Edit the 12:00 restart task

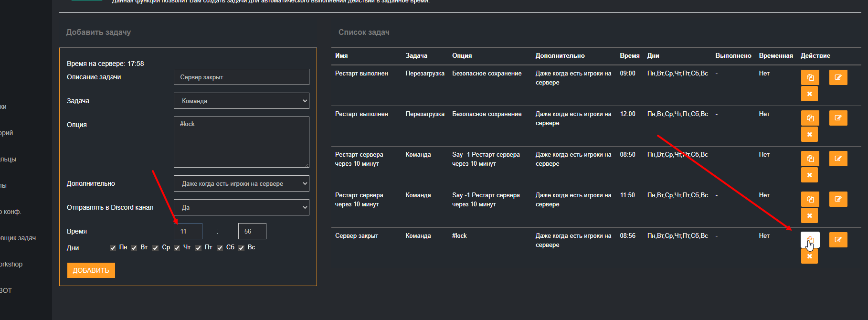click(838, 118)
